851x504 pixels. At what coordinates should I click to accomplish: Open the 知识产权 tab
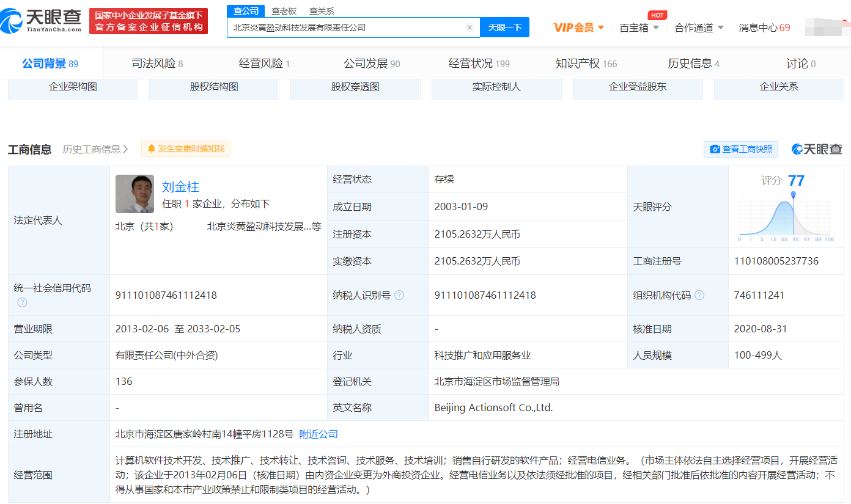tap(586, 64)
